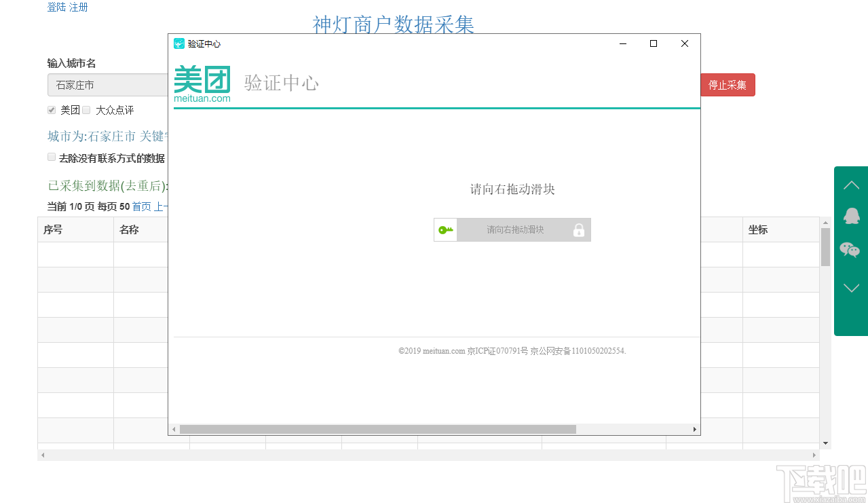Screen dimensions: 868x503
Task: Maximize the 验证中心 dialog window
Action: point(654,43)
